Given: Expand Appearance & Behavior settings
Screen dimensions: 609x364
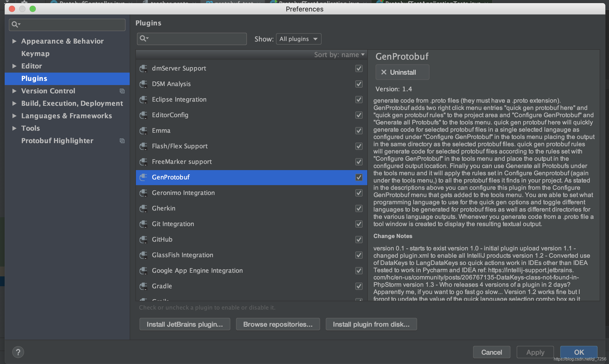Looking at the screenshot, I should pos(14,41).
